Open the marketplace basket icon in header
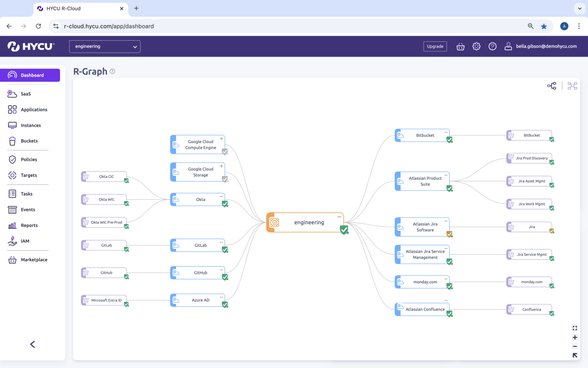Screen dimensions: 588x368 tap(460, 47)
